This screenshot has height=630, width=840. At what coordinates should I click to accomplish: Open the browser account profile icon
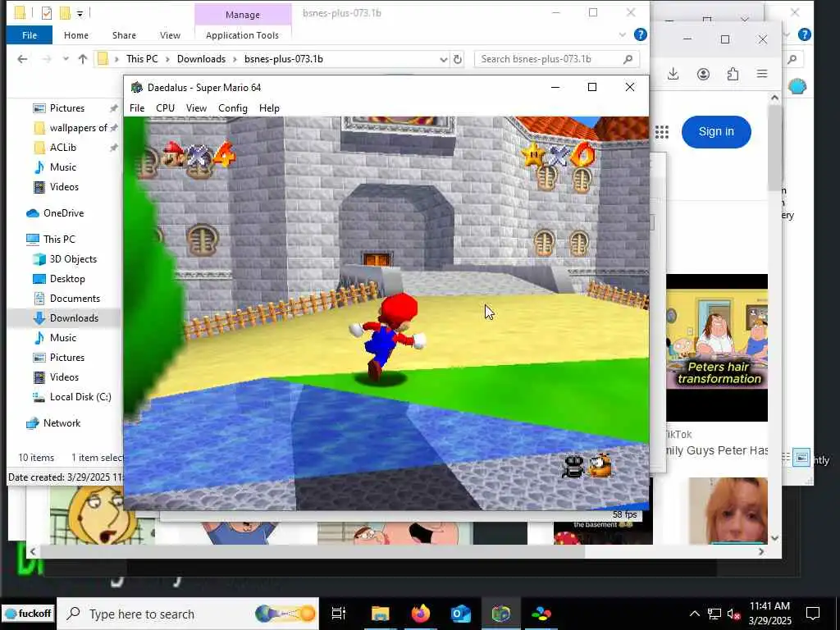coord(703,74)
